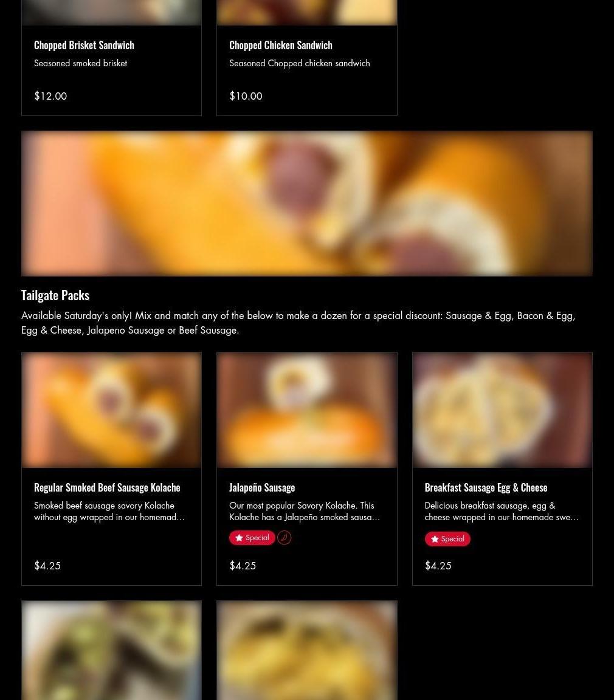Click the truncated Smoked beef sausage description
614x700 pixels.
point(109,511)
